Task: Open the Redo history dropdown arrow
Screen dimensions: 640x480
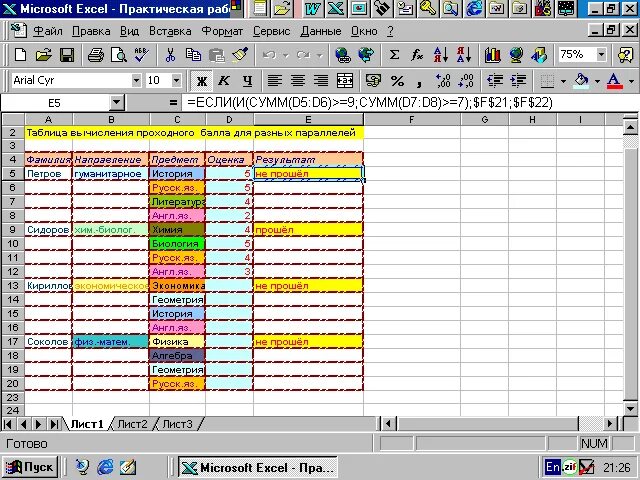Action: coord(320,55)
